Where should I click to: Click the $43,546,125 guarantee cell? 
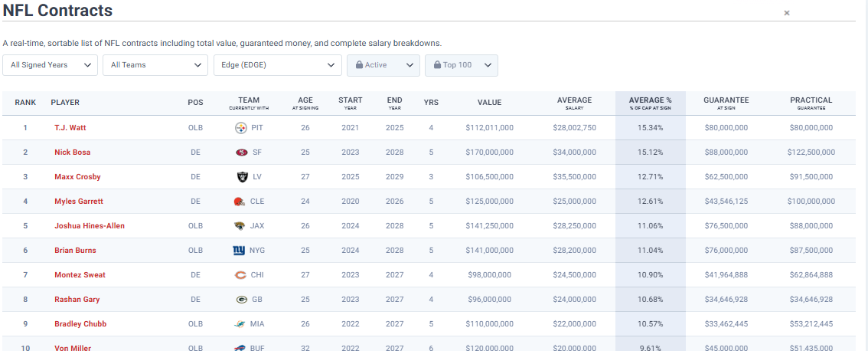point(726,202)
